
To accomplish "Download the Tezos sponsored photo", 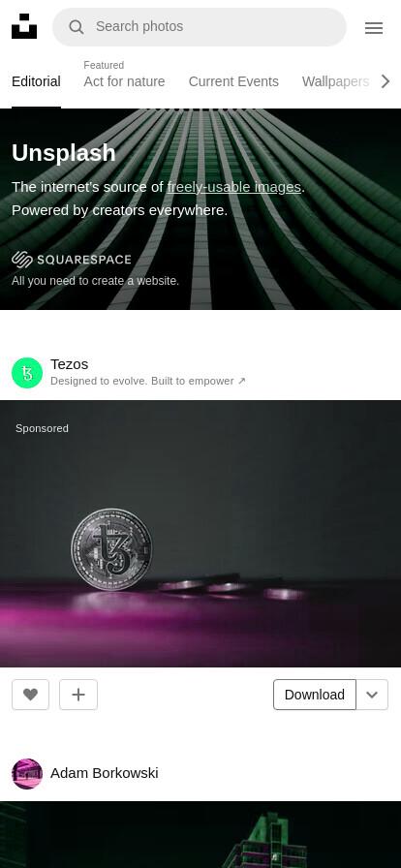I will pyautogui.click(x=315, y=695).
